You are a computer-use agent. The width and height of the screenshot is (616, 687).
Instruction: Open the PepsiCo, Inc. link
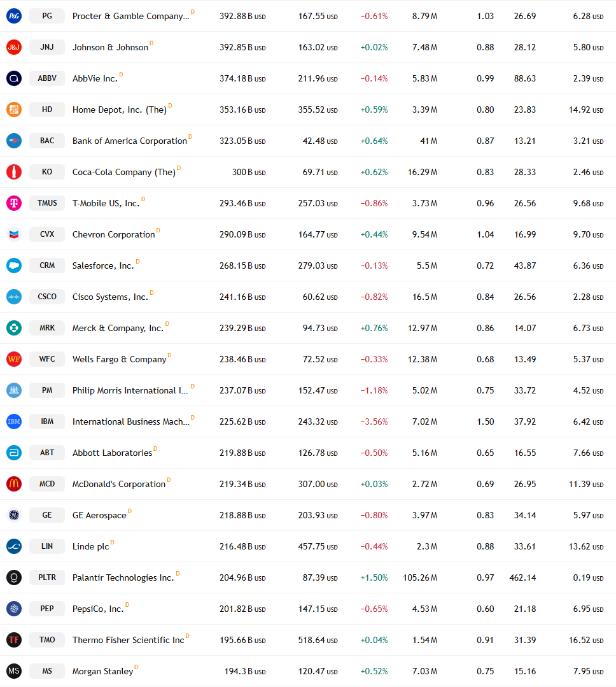[x=99, y=609]
